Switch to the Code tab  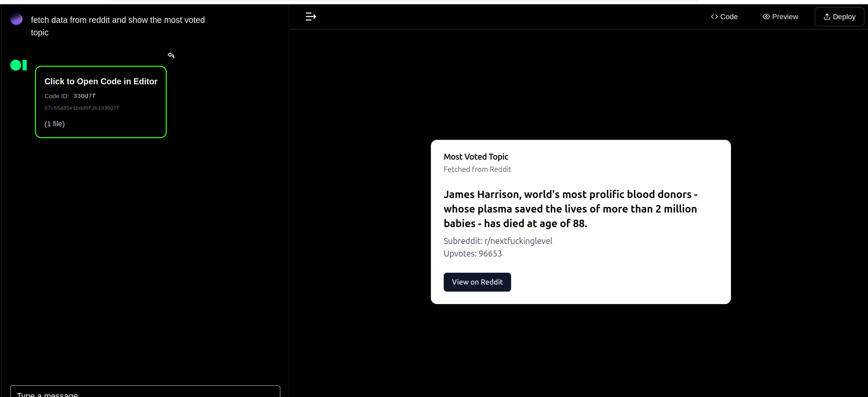click(x=724, y=17)
